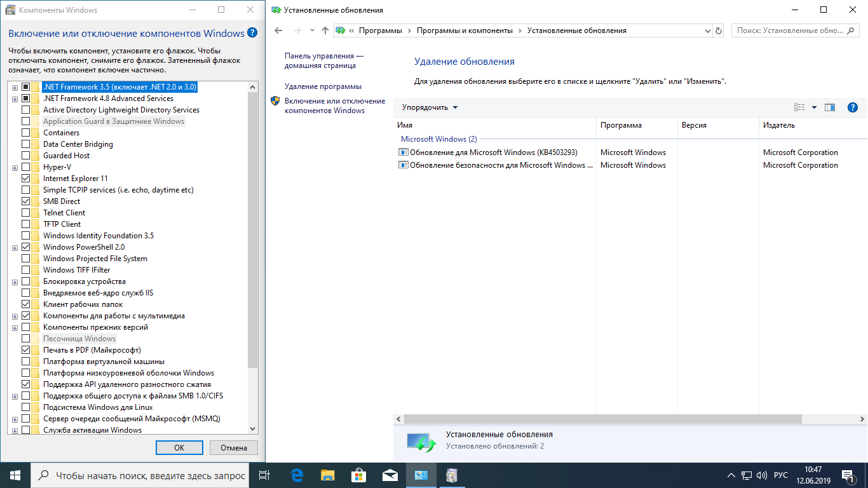Viewport: 868px width, 488px height.
Task: Click the security update item icon
Action: [x=403, y=165]
